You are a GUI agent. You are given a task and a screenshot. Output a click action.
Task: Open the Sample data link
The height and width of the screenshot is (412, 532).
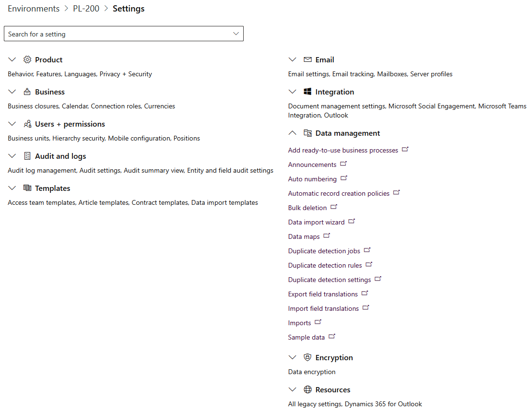(x=307, y=337)
